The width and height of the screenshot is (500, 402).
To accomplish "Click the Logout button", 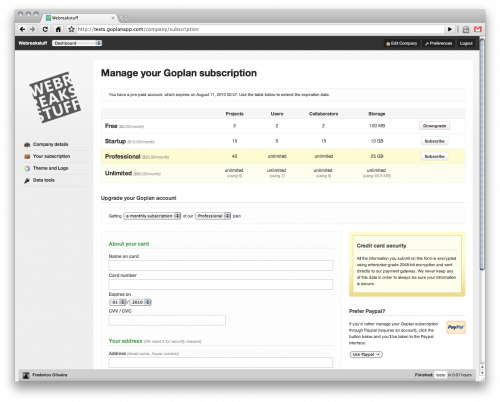I will [466, 43].
